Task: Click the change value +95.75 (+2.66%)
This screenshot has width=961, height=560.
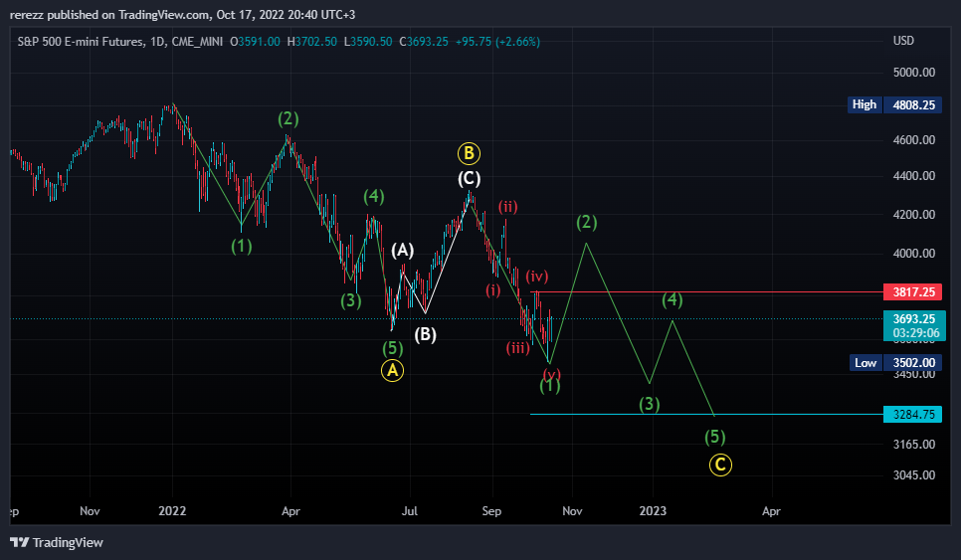Action: [497, 42]
